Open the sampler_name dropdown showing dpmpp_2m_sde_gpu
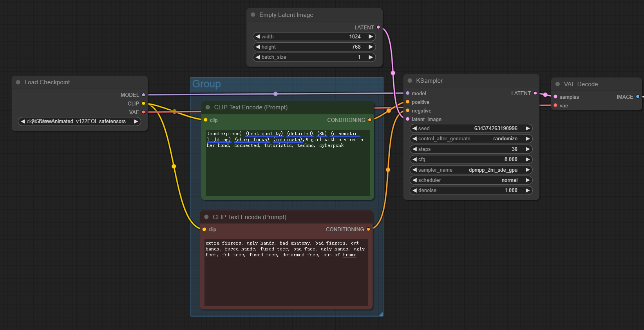Image resolution: width=644 pixels, height=330 pixels. 471,170
